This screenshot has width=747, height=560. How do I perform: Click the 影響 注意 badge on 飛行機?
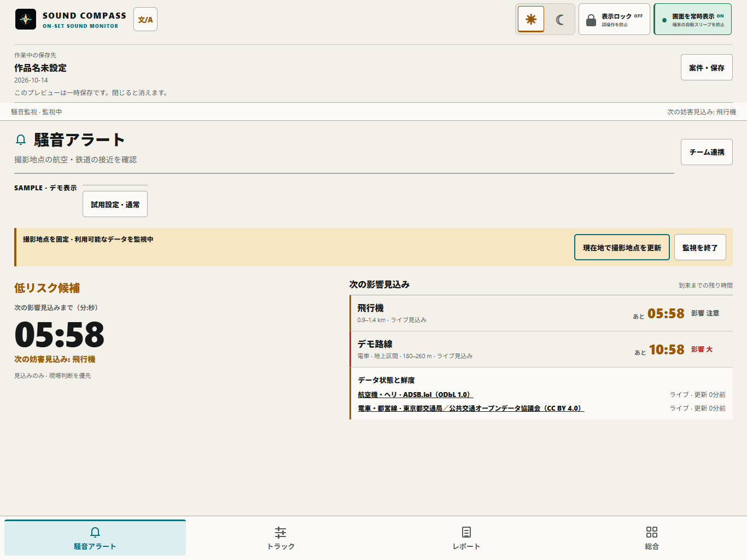tap(705, 313)
